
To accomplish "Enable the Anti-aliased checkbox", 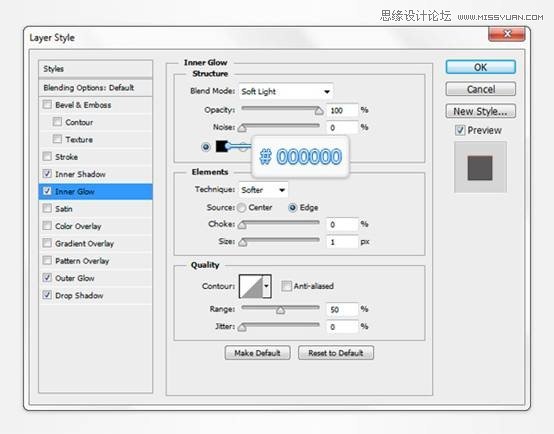I will pyautogui.click(x=286, y=286).
